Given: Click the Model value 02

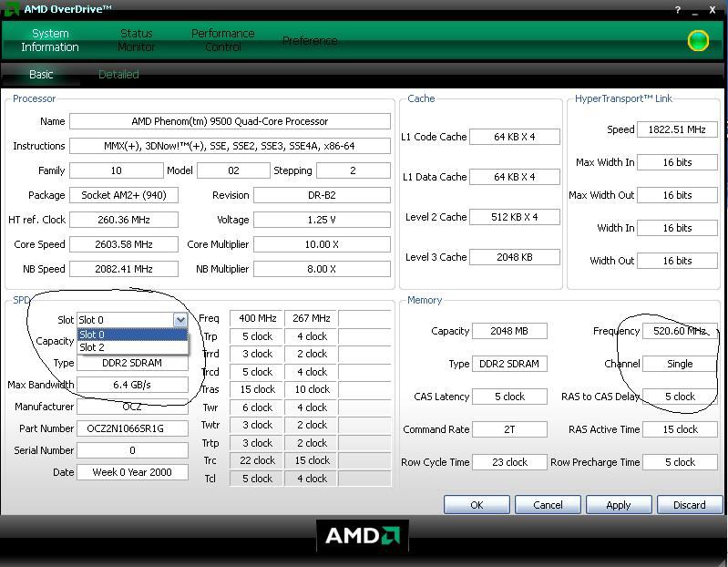Looking at the screenshot, I should point(233,170).
